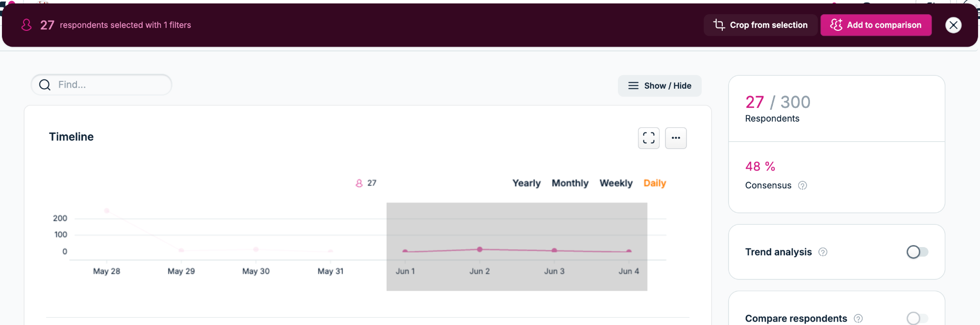The height and width of the screenshot is (325, 980).
Task: Click the May 29 axis label
Action: pyautogui.click(x=181, y=271)
